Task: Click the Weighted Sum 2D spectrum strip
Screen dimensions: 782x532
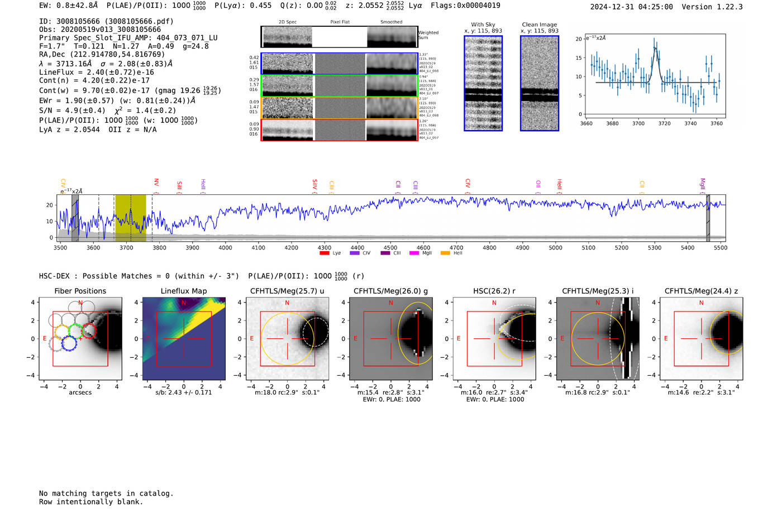Action: click(x=340, y=37)
